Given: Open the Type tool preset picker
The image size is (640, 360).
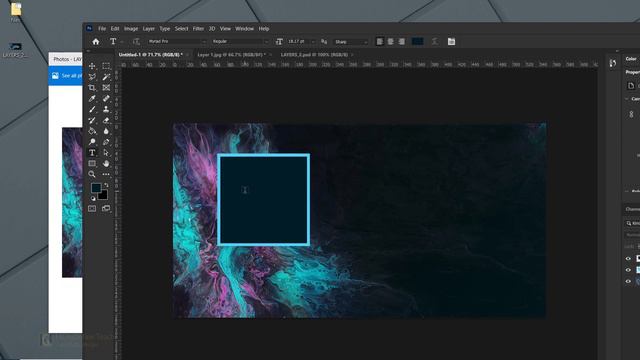Looking at the screenshot, I should (x=116, y=42).
